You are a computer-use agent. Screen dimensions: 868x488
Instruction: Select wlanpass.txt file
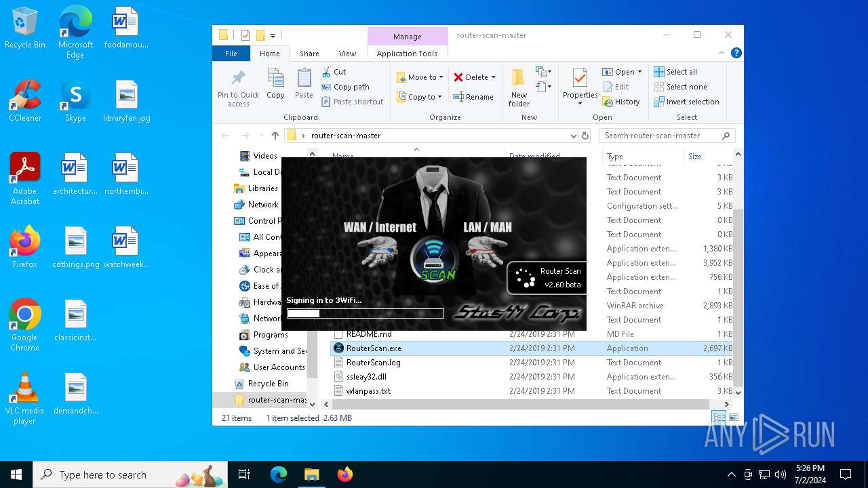pyautogui.click(x=533, y=391)
